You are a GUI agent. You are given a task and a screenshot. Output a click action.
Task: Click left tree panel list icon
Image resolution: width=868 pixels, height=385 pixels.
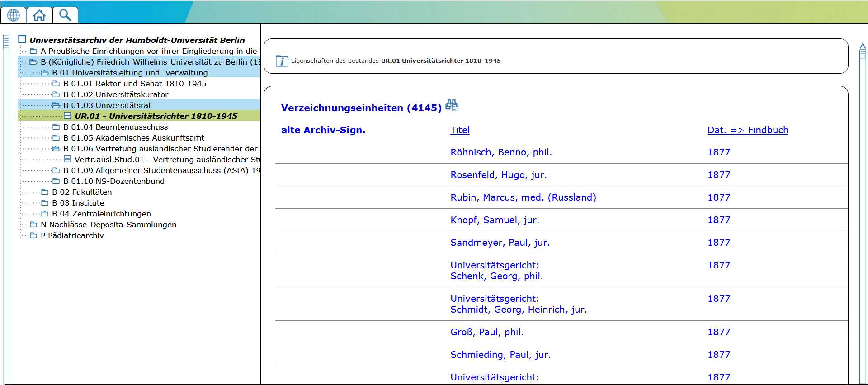tap(6, 42)
